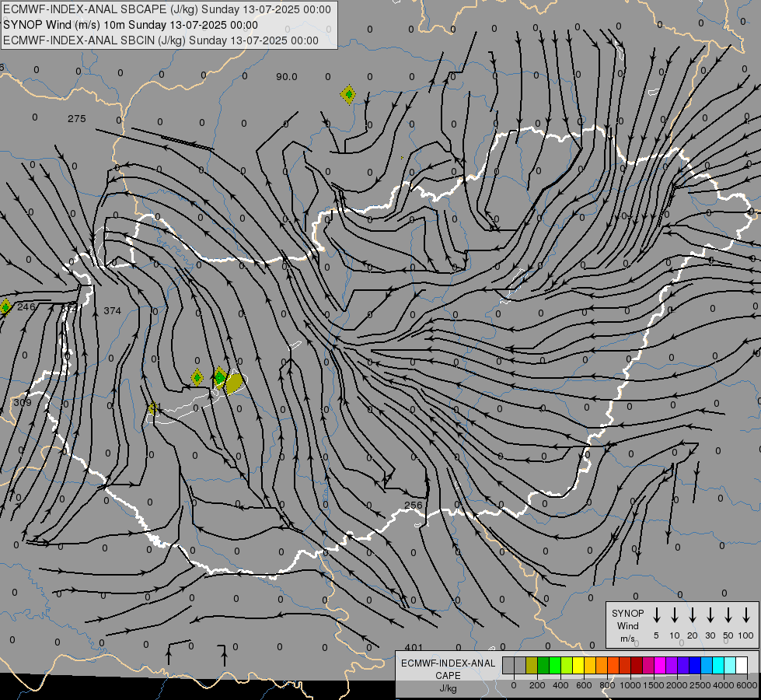This screenshot has height=700, width=761.
Task: Click the SBCAPE header line at top
Action: 167,9
